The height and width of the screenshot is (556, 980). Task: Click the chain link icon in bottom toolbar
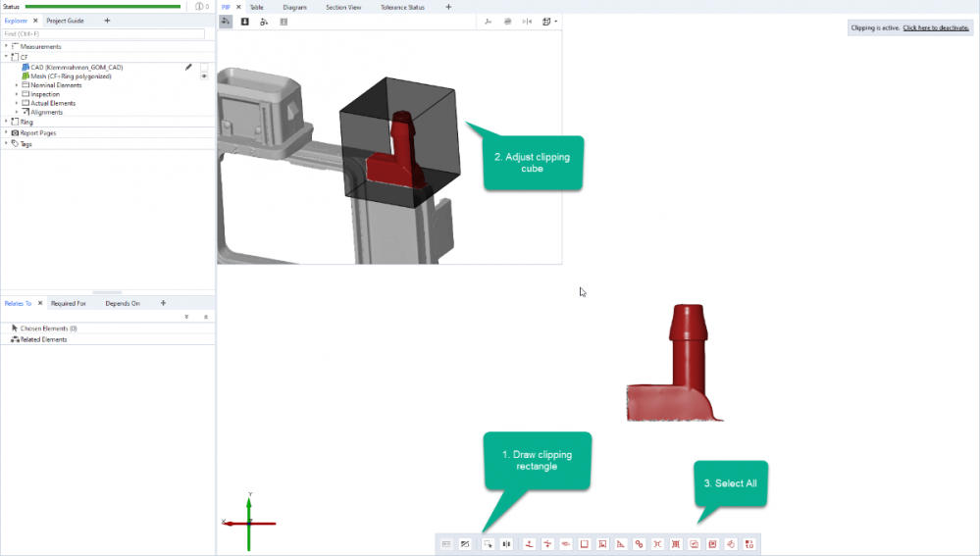(639, 543)
